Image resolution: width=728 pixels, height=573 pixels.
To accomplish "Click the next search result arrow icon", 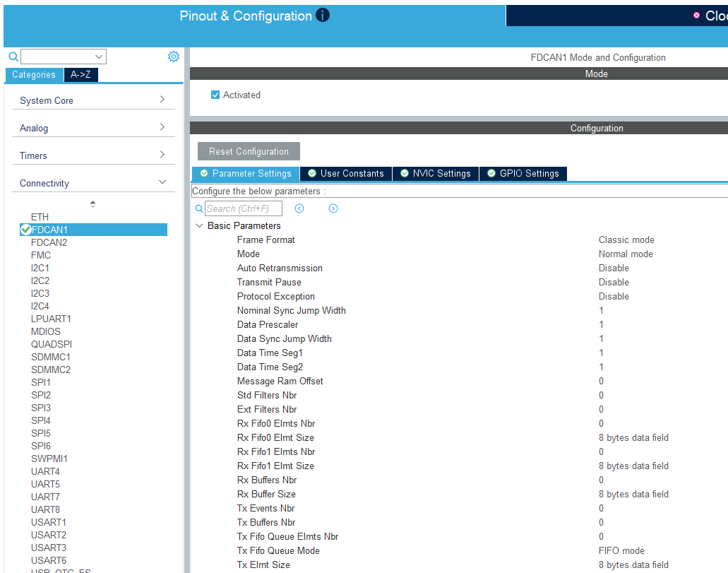I will coord(333,208).
